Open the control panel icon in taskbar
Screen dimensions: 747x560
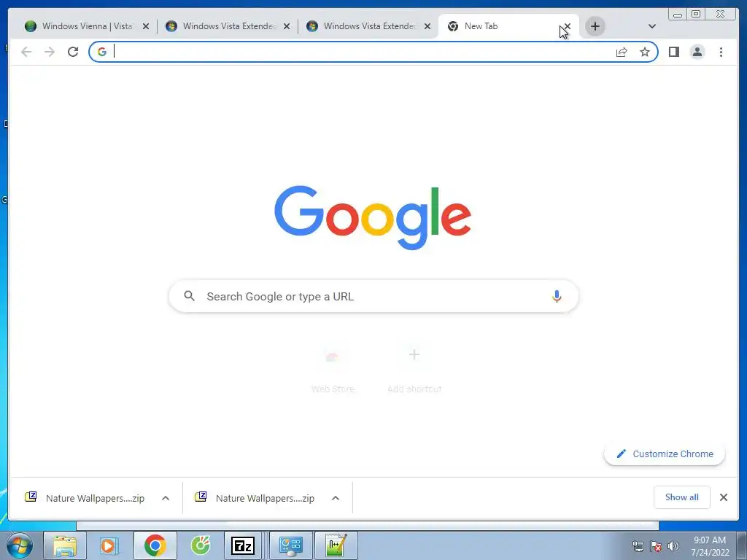[290, 545]
